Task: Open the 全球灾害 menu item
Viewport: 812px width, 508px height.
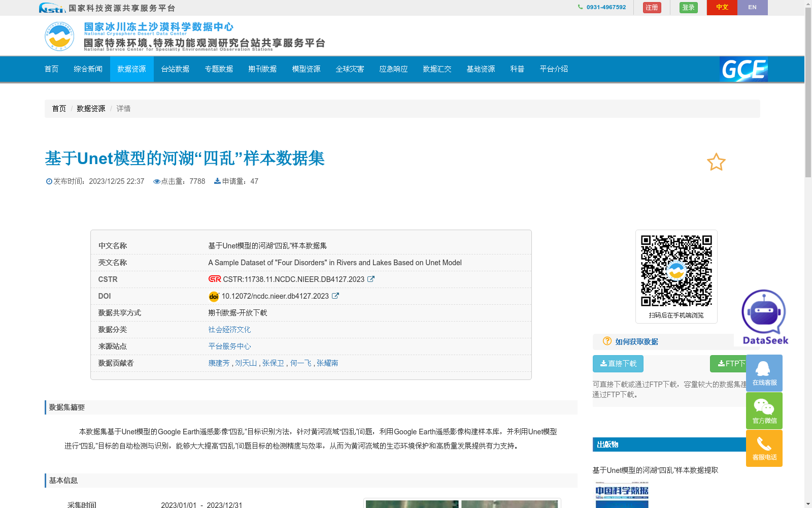Action: click(x=350, y=69)
